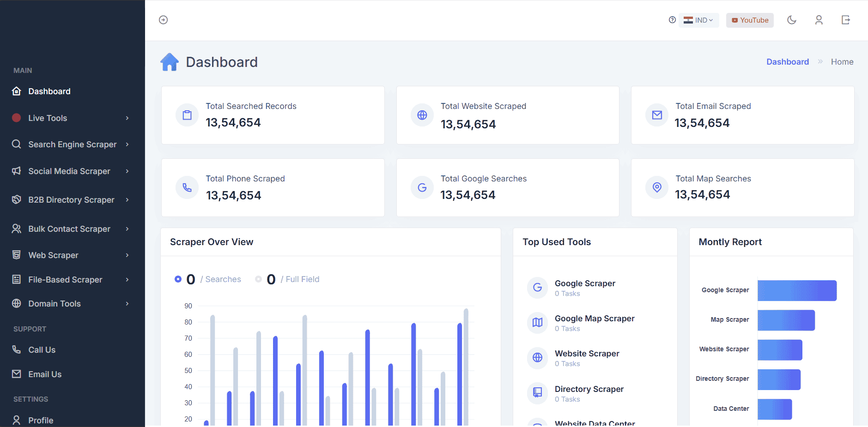Open the user profile icon in header
The width and height of the screenshot is (868, 427).
point(819,20)
